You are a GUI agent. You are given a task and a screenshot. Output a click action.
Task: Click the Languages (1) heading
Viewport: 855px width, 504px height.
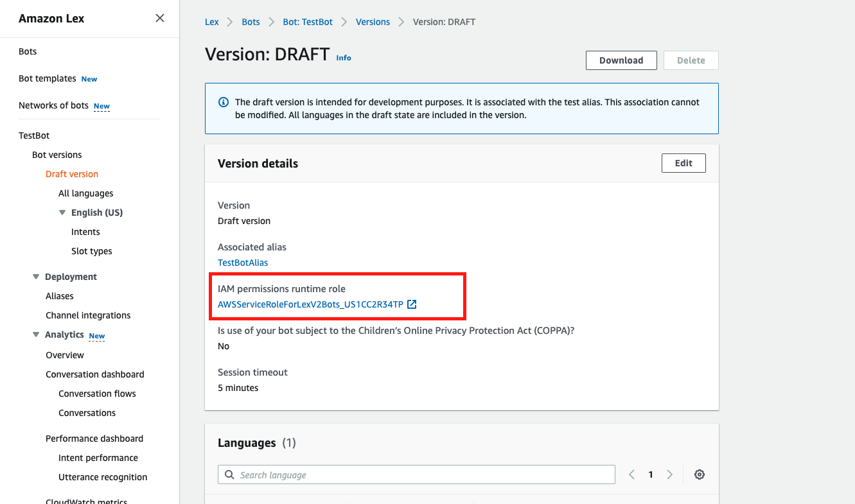[257, 443]
